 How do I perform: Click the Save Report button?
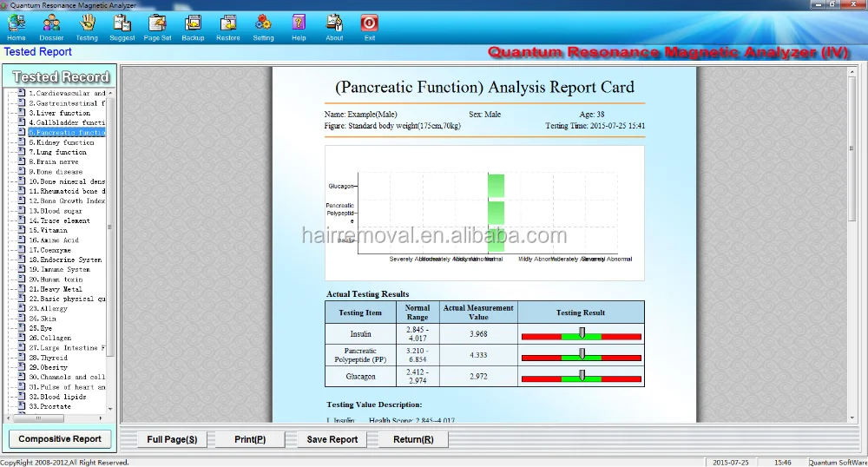tap(332, 439)
